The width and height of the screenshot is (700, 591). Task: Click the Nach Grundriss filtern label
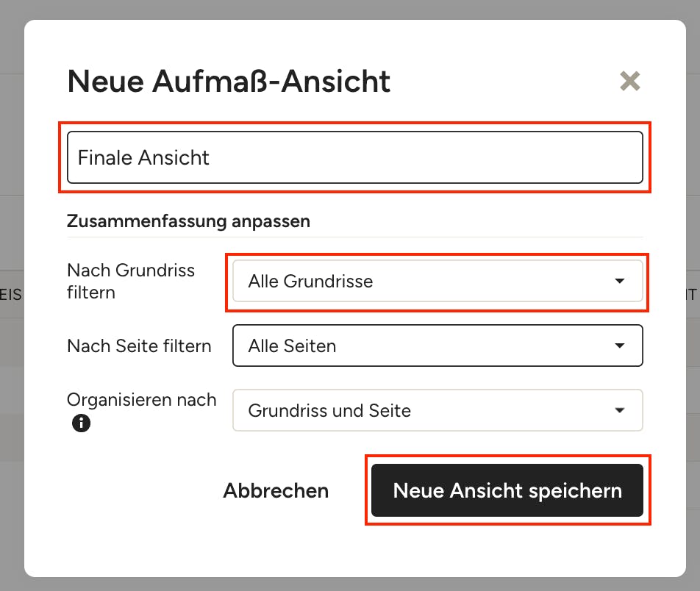tap(131, 282)
